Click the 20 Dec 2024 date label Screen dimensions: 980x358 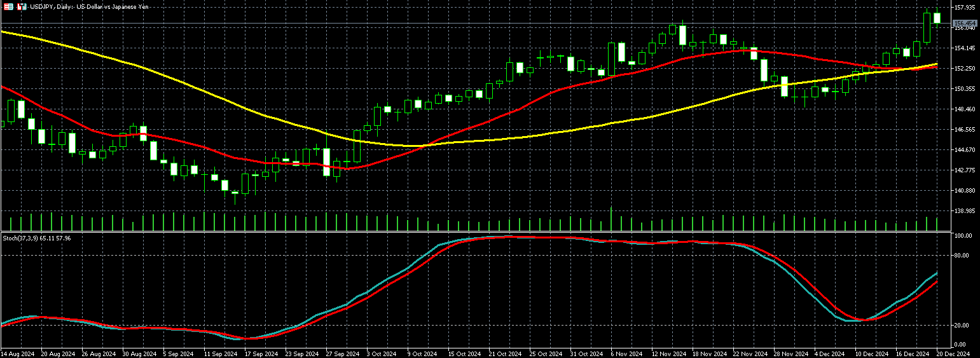(952, 354)
